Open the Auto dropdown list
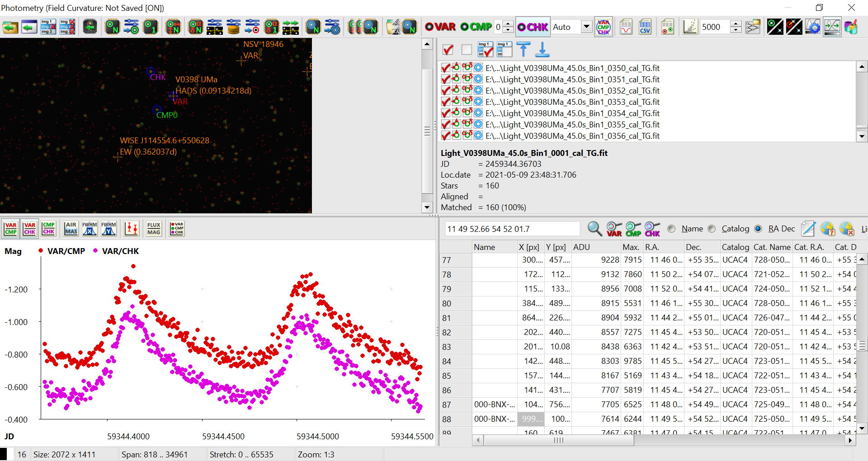868x461 pixels. coord(586,27)
